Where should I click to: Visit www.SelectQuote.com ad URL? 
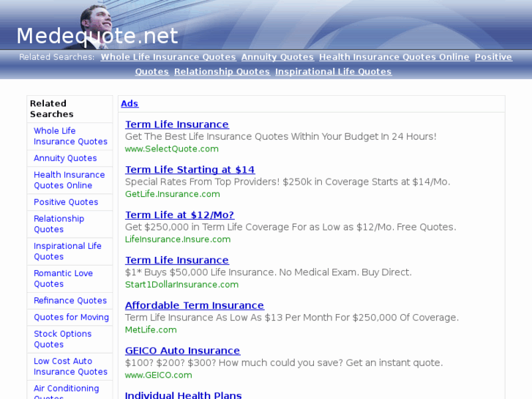pyautogui.click(x=172, y=149)
